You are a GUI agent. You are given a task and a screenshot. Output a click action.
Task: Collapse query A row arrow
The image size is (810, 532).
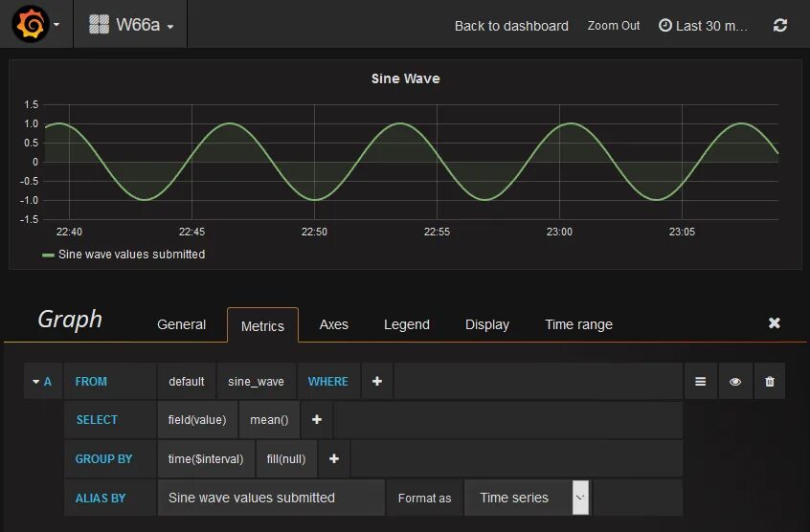pyautogui.click(x=35, y=382)
